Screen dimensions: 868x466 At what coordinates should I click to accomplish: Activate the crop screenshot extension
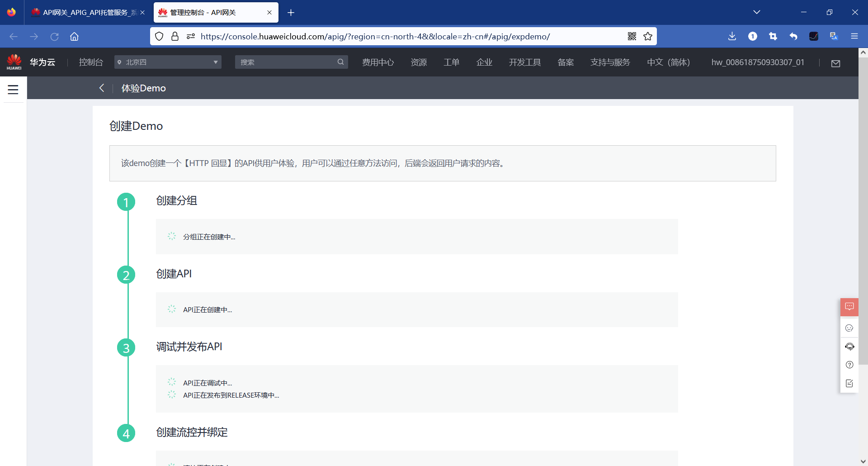pyautogui.click(x=773, y=37)
